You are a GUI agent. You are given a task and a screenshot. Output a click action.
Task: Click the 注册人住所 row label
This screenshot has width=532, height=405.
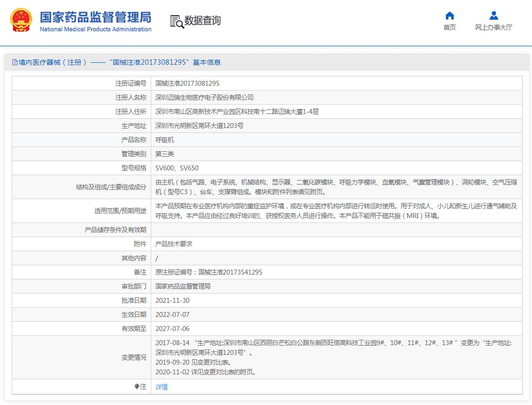[x=131, y=111]
